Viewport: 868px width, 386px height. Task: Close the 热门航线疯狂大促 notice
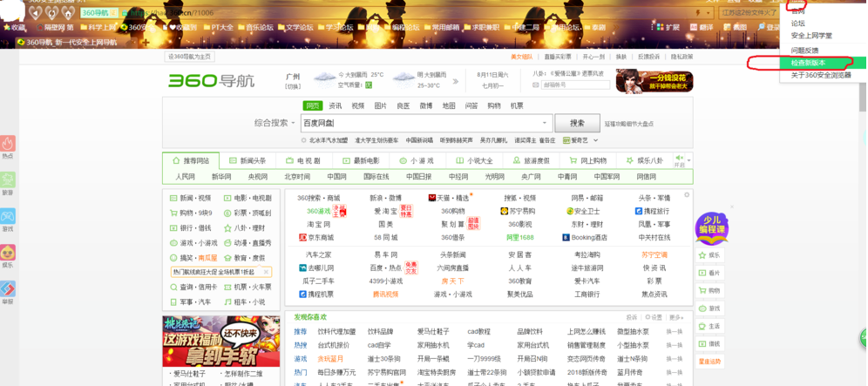point(266,272)
